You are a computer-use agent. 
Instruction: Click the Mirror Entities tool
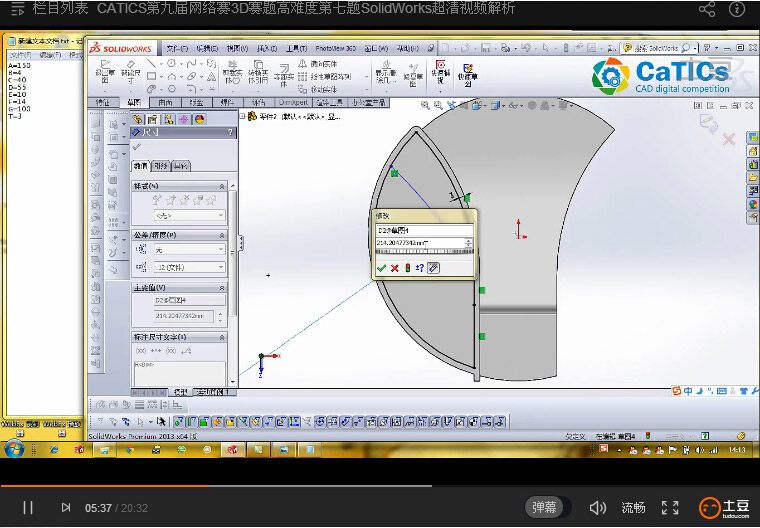point(317,64)
